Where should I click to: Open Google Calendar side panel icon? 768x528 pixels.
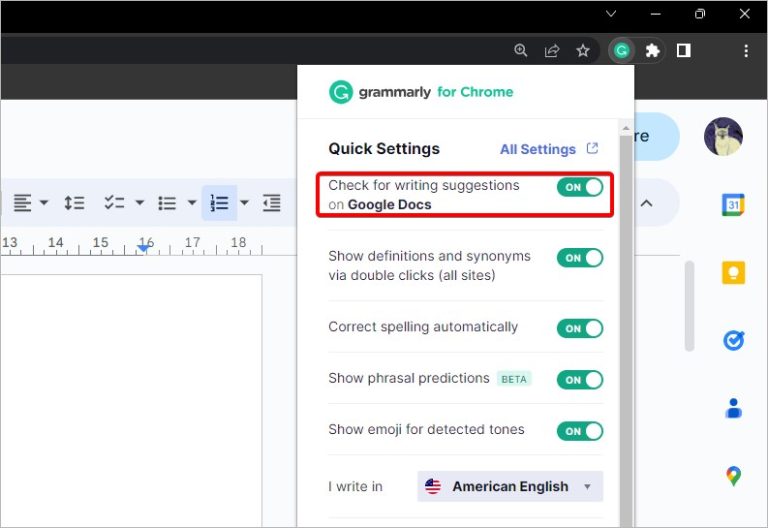click(x=733, y=205)
